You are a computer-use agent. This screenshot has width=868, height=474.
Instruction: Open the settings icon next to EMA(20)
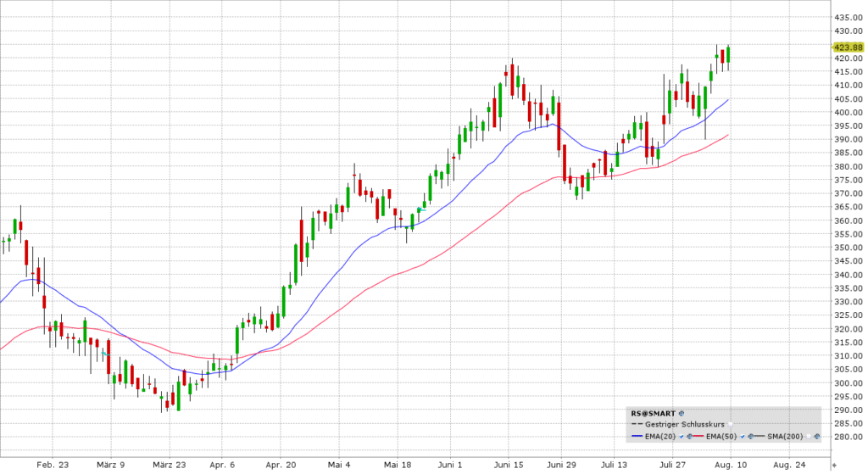(x=689, y=437)
